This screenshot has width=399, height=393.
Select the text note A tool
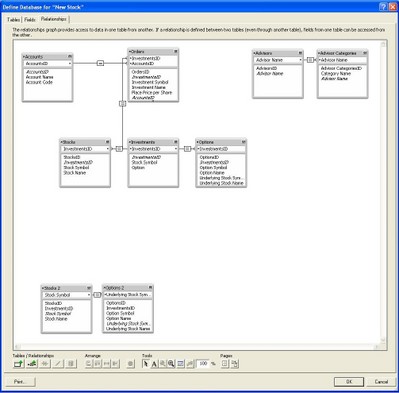tap(154, 364)
